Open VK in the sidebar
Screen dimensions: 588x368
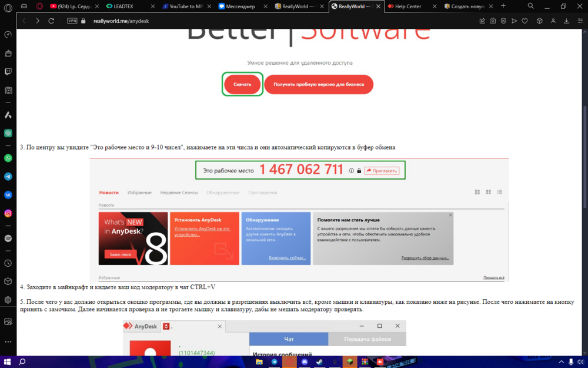tap(8, 195)
